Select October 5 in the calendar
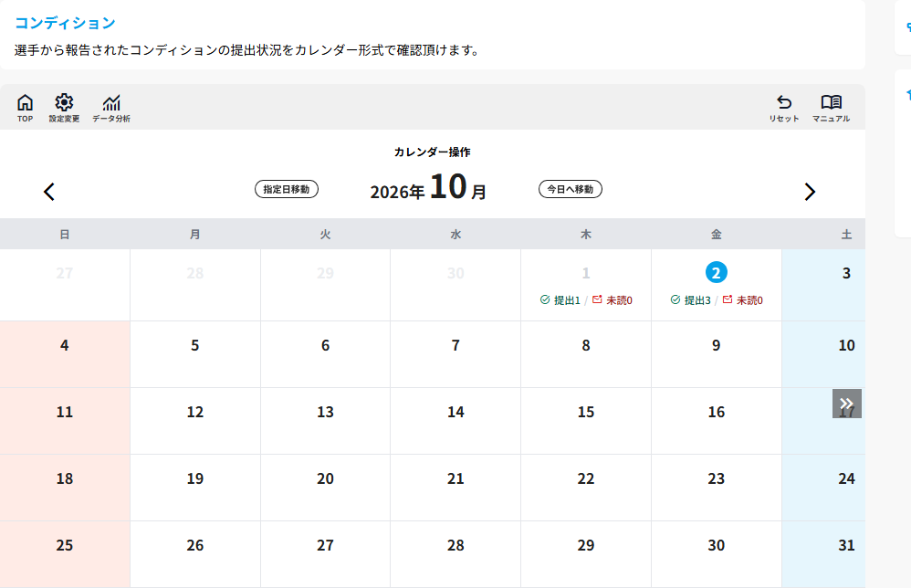This screenshot has height=588, width=911. [195, 345]
